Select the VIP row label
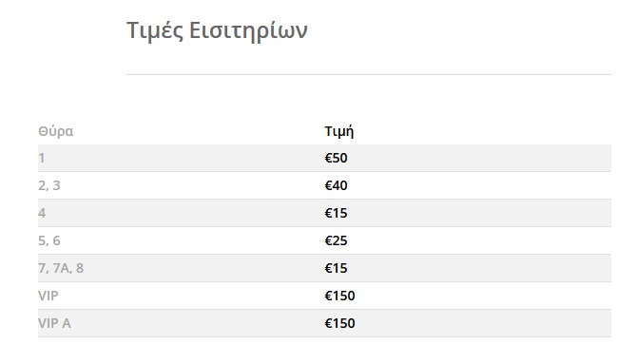 48,296
